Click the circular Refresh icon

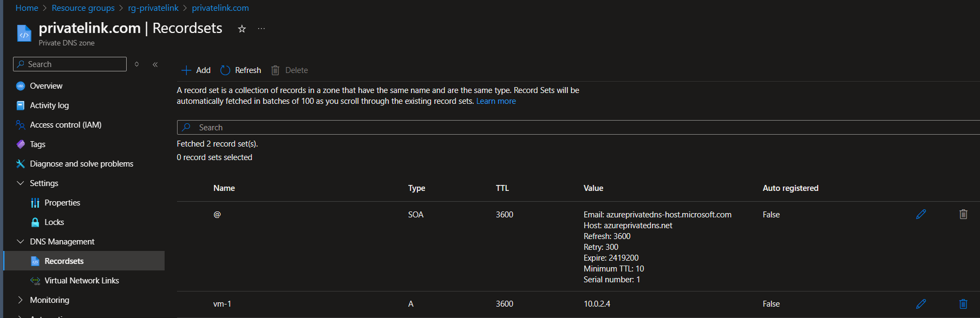click(225, 70)
